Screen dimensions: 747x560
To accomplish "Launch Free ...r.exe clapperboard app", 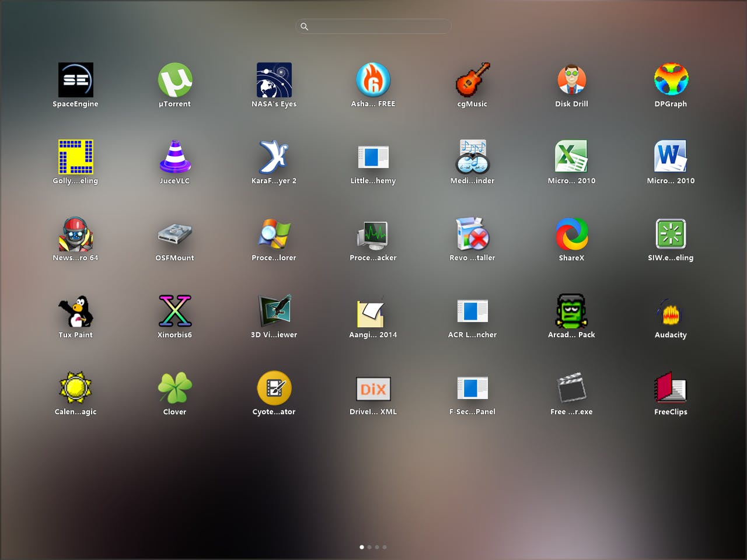I will click(x=572, y=388).
